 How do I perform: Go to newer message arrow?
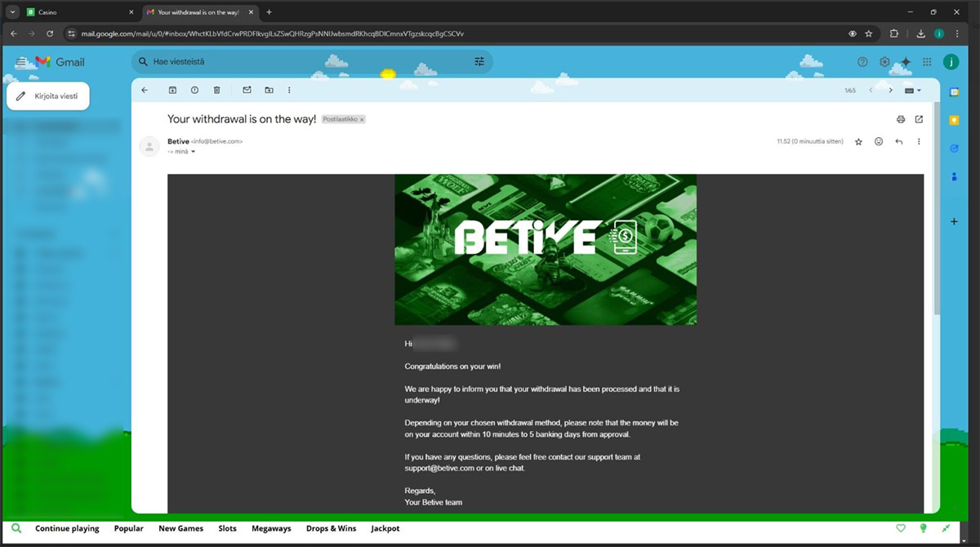[x=871, y=90]
